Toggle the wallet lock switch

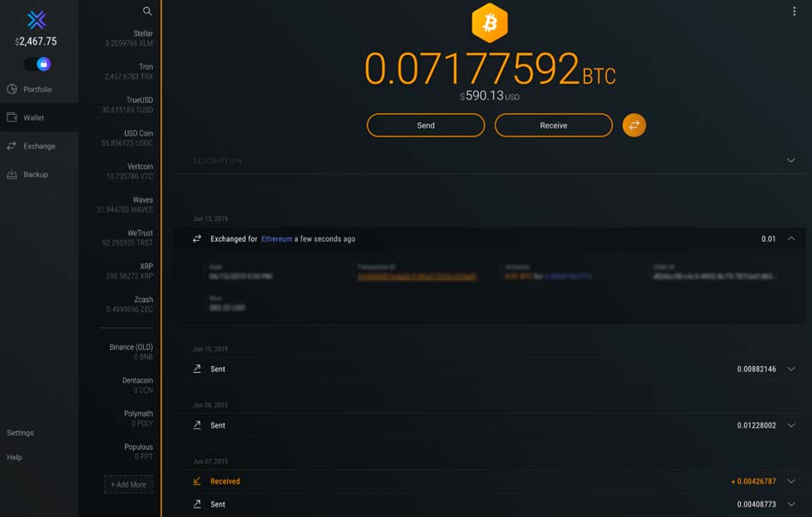37,64
